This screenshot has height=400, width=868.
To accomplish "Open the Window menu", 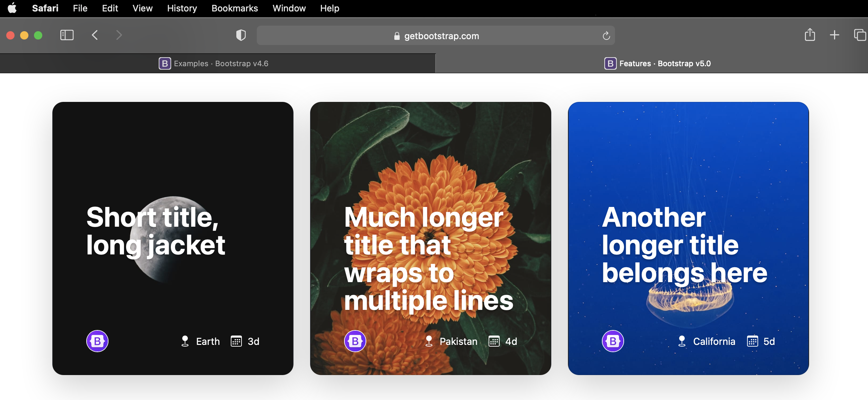I will tap(289, 8).
